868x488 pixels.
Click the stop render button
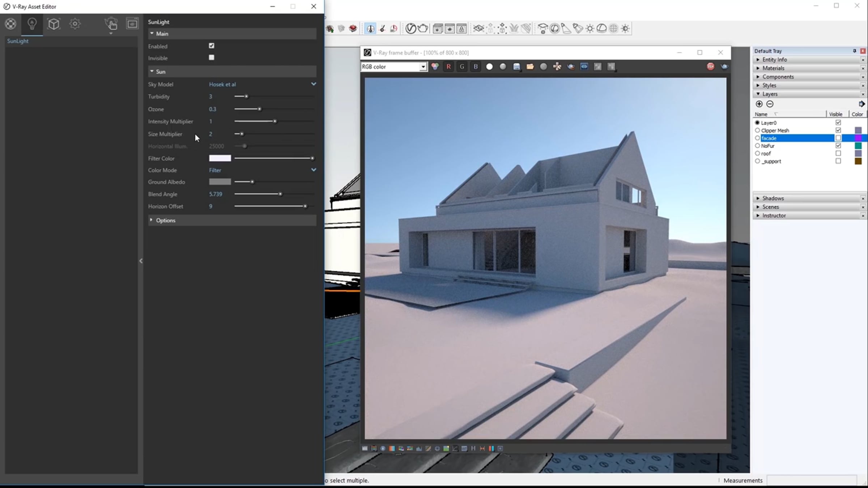pyautogui.click(x=710, y=67)
